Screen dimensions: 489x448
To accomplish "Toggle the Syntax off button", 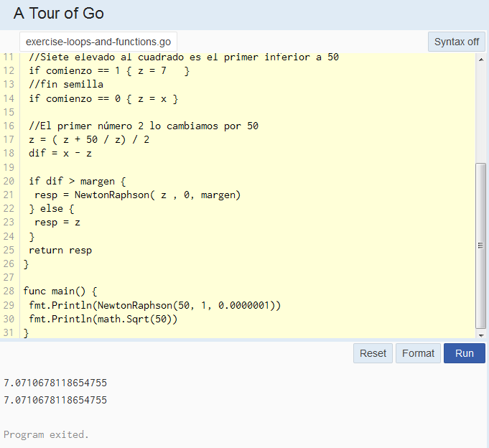I will coord(456,42).
